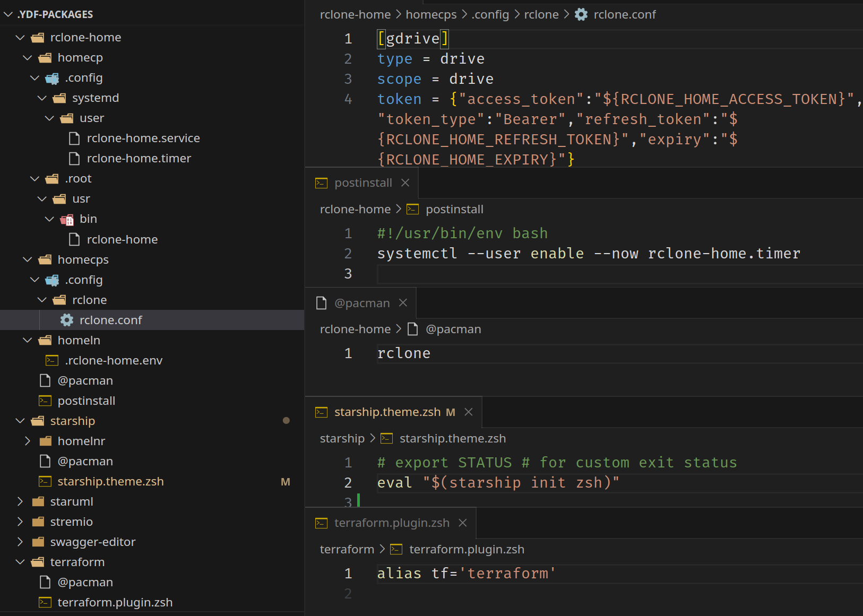Click the gear icon in rclone.conf breadcrumb
The height and width of the screenshot is (616, 863).
click(x=581, y=14)
